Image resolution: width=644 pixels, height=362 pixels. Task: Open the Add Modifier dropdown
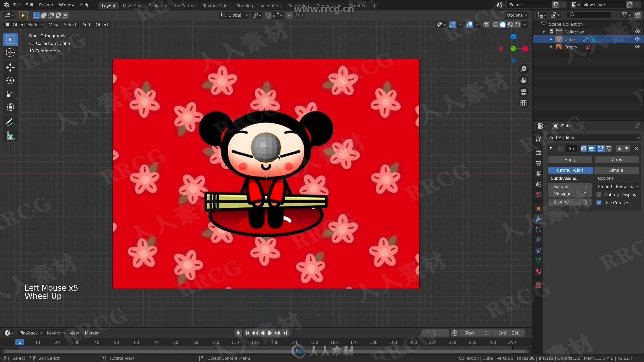(594, 138)
